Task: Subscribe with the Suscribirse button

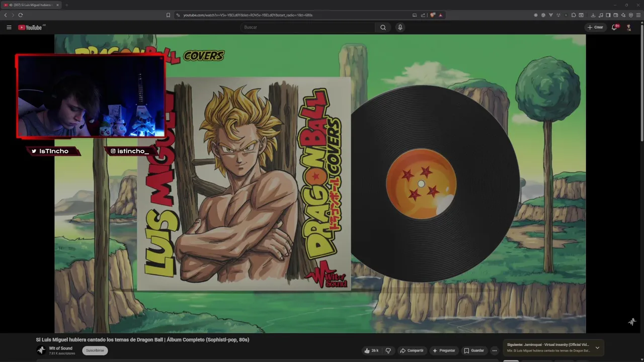Action: [95, 350]
